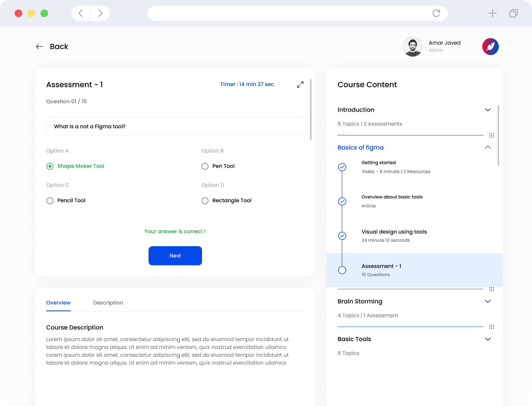Click the red-blue rocket logo icon

[x=490, y=47]
